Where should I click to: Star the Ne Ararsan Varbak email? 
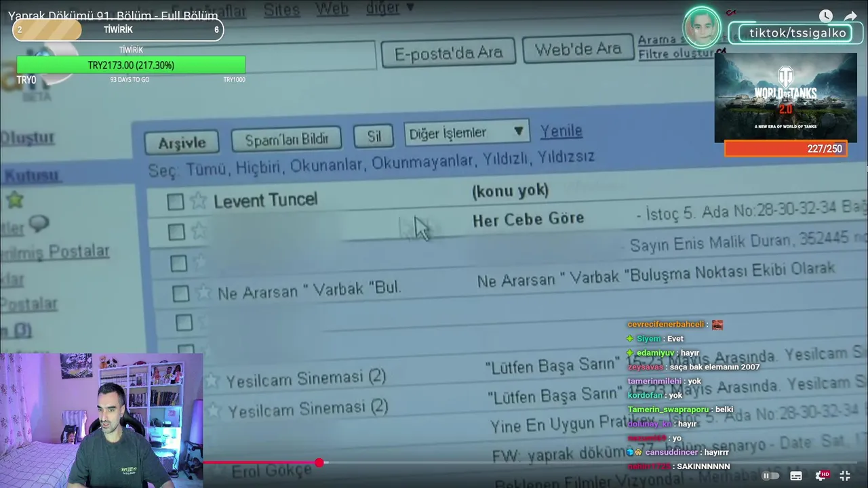203,292
